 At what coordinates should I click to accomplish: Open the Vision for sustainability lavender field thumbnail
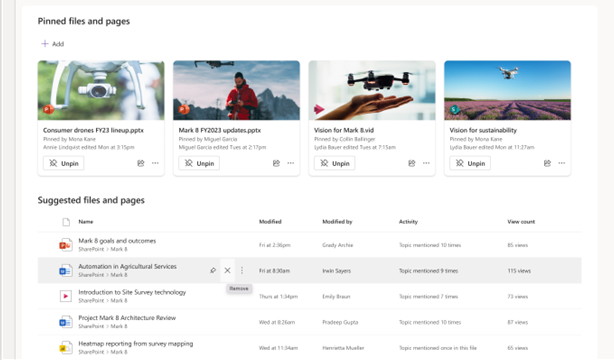coord(507,90)
